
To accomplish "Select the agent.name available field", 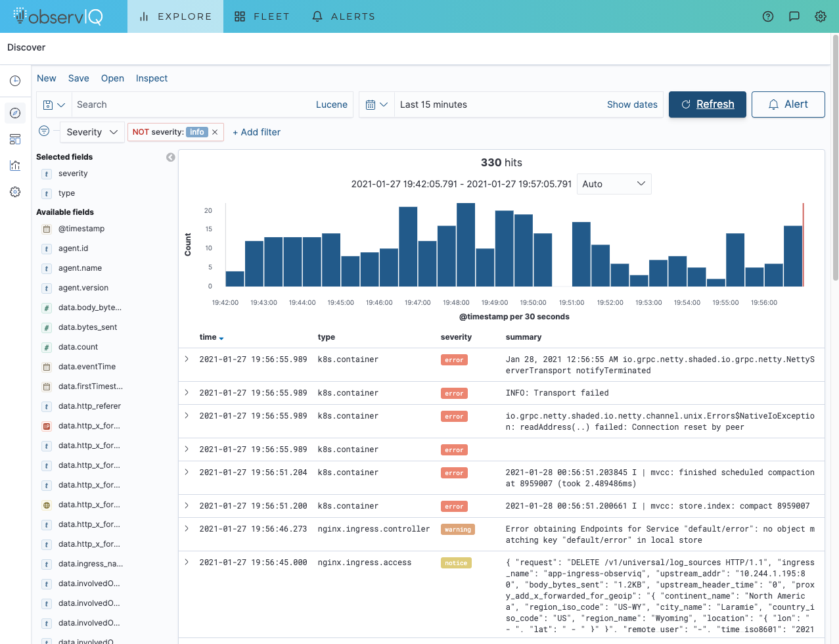I will tap(80, 268).
